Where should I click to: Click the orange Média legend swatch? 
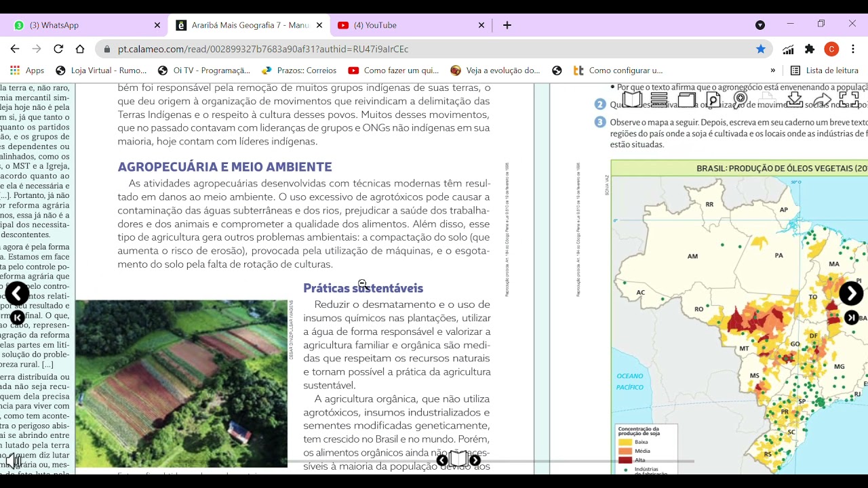[625, 451]
